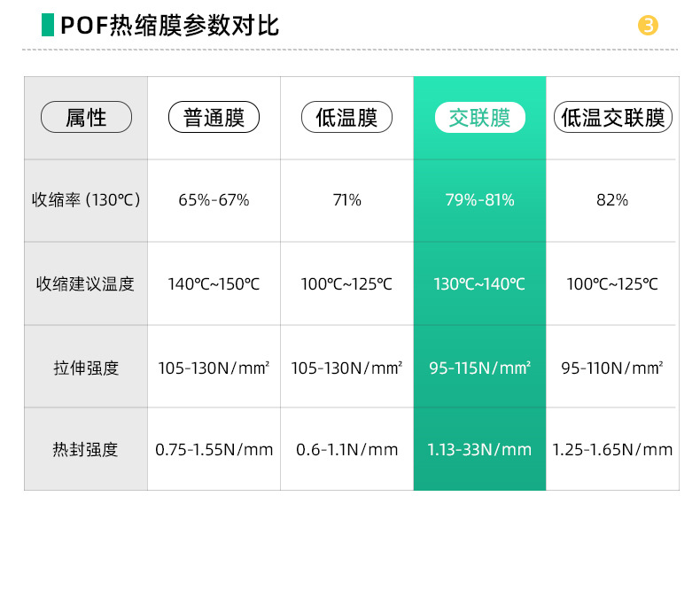Viewport: 700px width, 597px height.
Task: Click the 65%-67% shrink rate cell
Action: tap(214, 200)
